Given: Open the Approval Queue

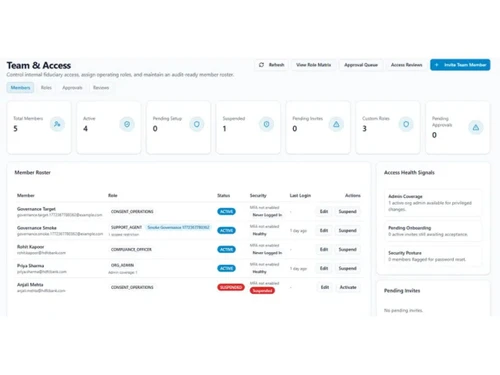Looking at the screenshot, I should (x=361, y=65).
